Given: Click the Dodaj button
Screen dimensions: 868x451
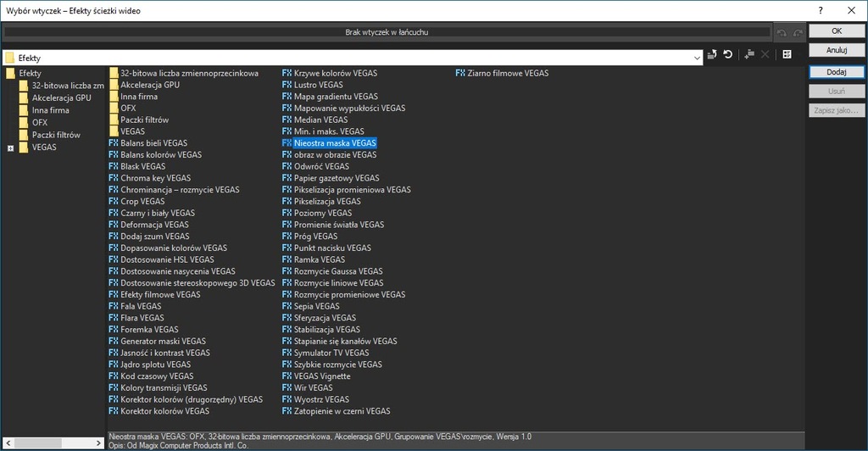Looking at the screenshot, I should [x=837, y=72].
